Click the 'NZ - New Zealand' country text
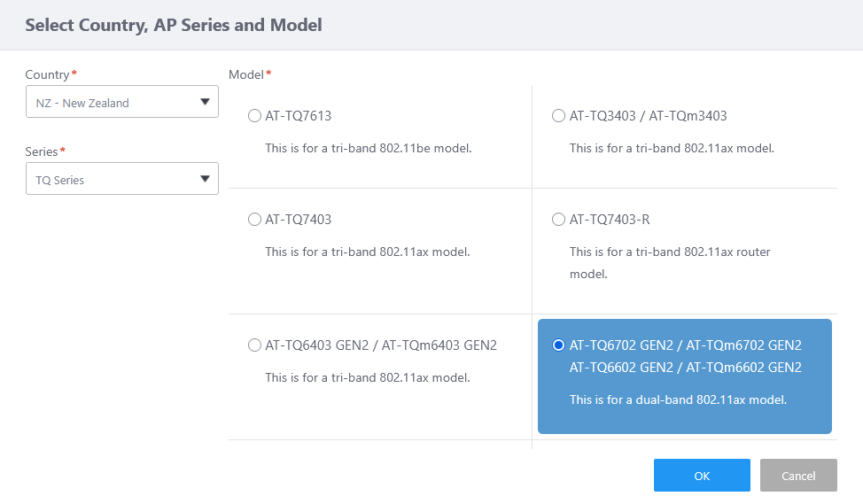 tap(82, 103)
